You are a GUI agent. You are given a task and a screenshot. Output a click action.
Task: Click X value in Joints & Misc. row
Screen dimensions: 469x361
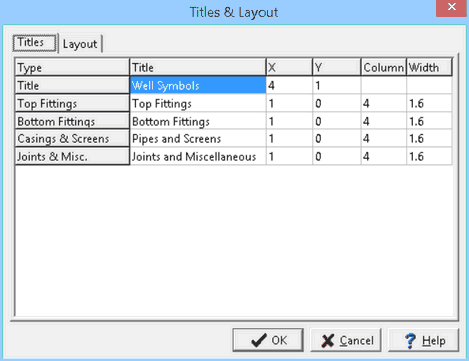[x=289, y=156]
